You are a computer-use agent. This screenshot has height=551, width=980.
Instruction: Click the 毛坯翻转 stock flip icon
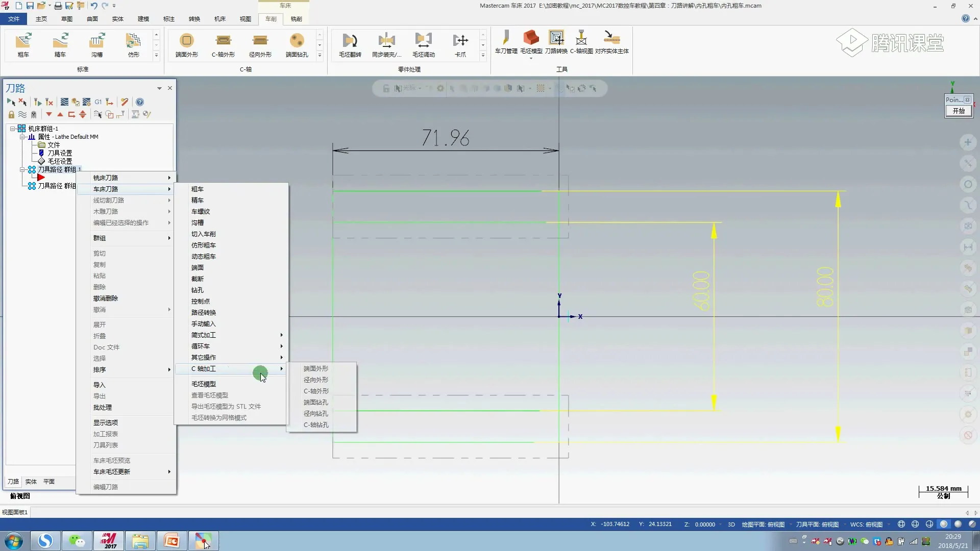[350, 41]
